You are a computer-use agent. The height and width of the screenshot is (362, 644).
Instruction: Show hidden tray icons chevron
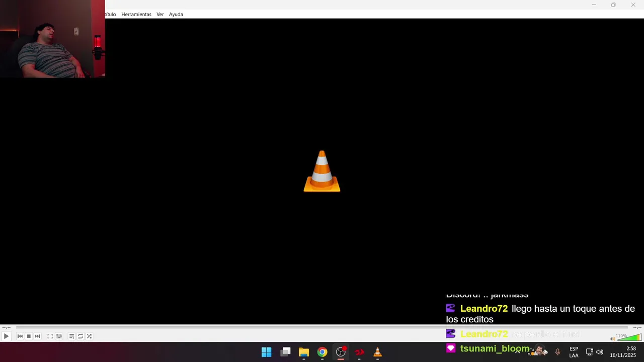coord(517,352)
